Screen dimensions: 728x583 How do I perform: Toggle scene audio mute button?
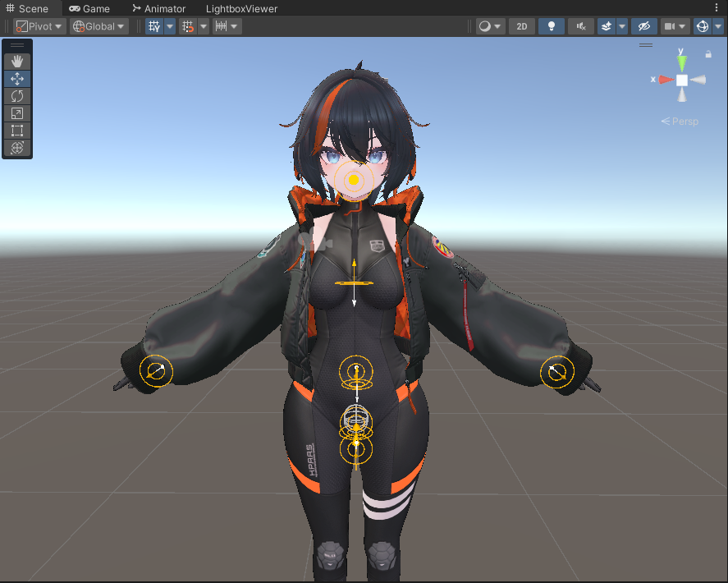coord(581,26)
